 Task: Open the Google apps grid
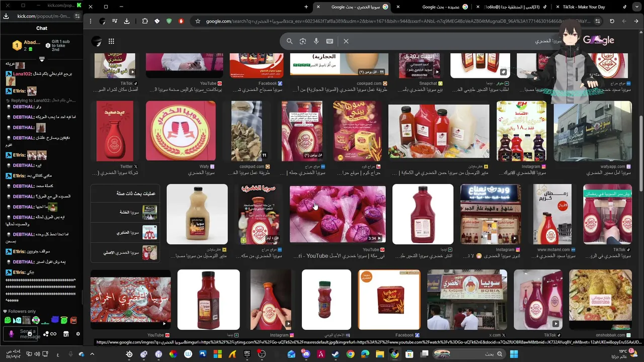click(111, 41)
